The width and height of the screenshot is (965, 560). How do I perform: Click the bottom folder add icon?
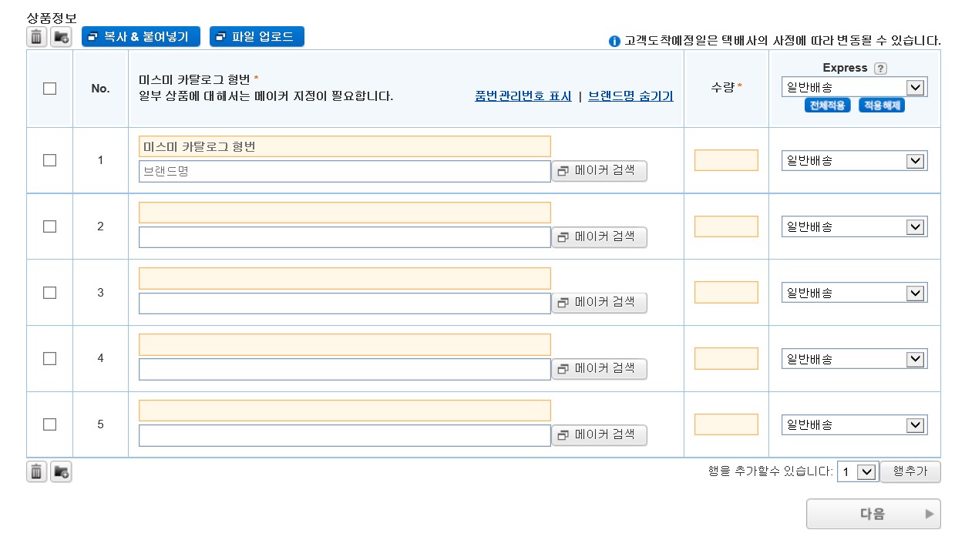(61, 471)
